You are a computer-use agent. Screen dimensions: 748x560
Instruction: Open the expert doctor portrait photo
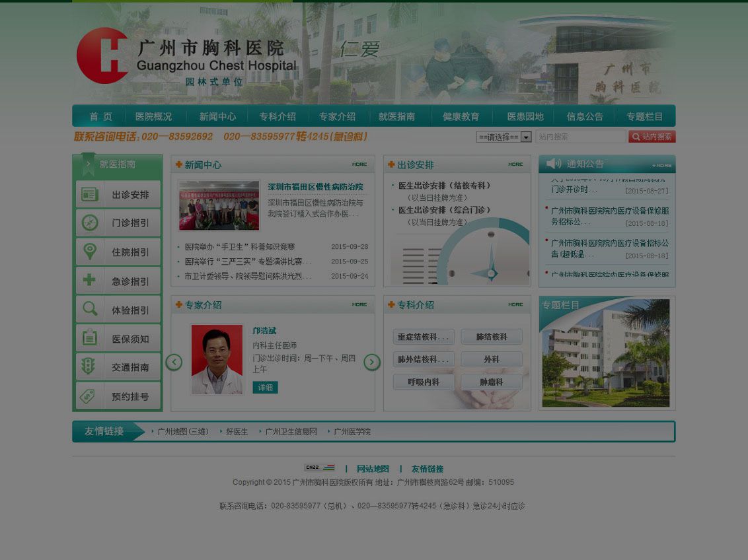217,359
